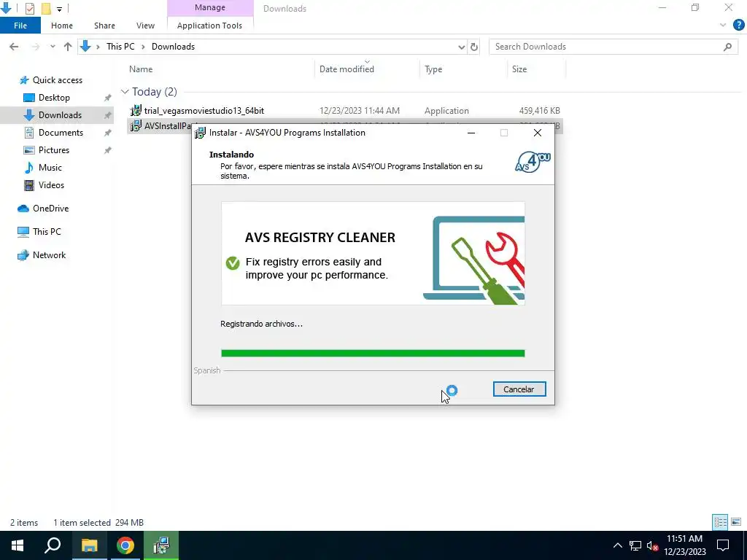Refresh the Downloads folder
Screen dimensions: 747x560
[474, 47]
